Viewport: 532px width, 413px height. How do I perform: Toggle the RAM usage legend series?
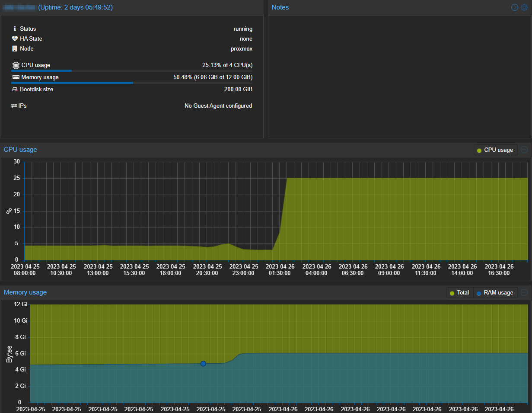[x=495, y=293]
